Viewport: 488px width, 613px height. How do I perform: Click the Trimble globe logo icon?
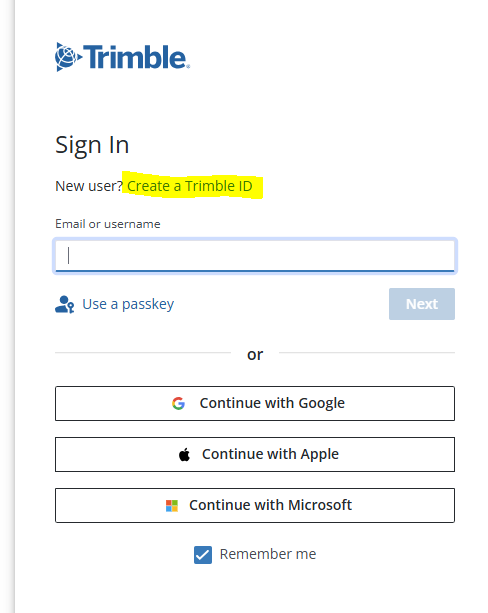(68, 57)
